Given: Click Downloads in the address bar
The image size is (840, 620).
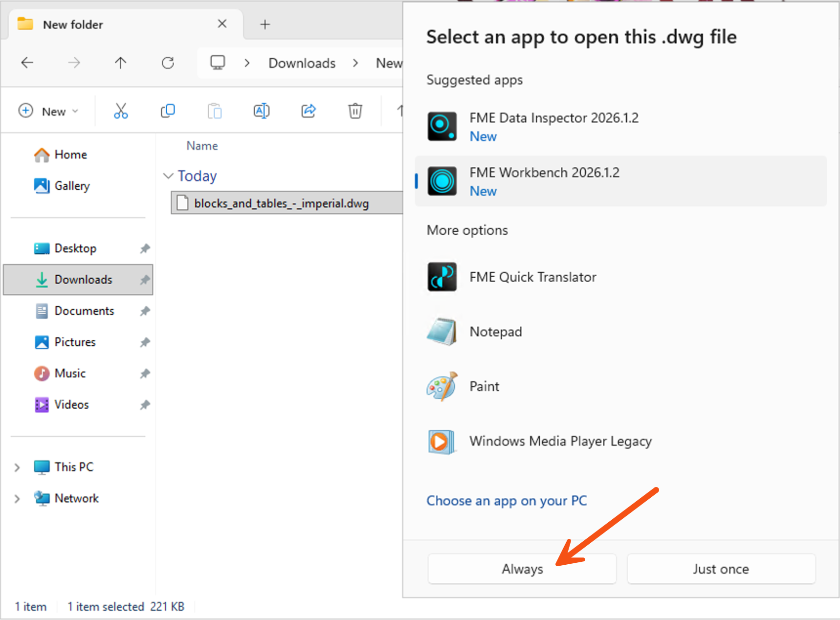Looking at the screenshot, I should pos(302,63).
